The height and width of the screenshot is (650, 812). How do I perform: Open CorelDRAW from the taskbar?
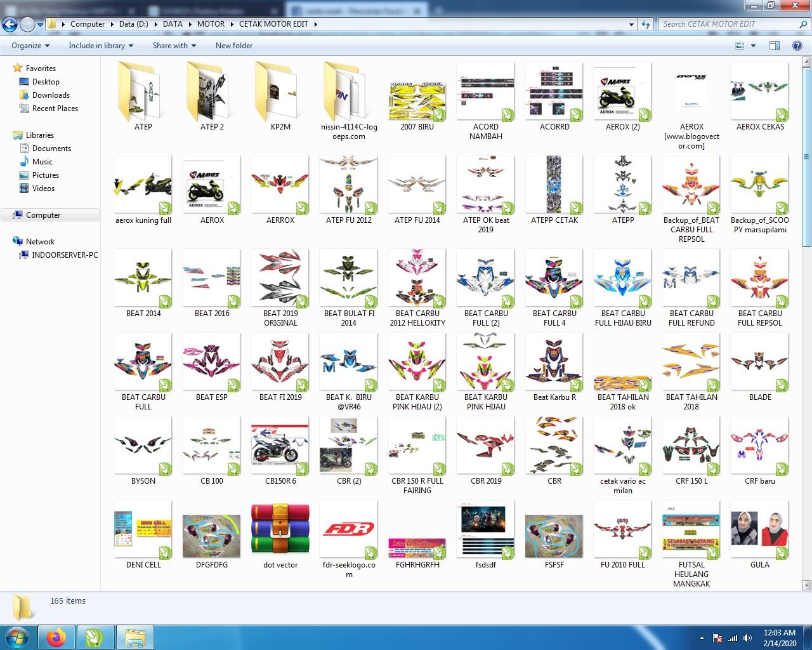click(x=95, y=637)
